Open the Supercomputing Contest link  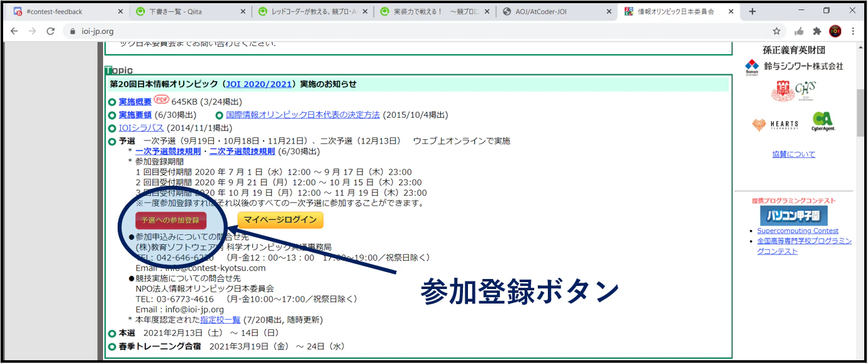pyautogui.click(x=798, y=231)
